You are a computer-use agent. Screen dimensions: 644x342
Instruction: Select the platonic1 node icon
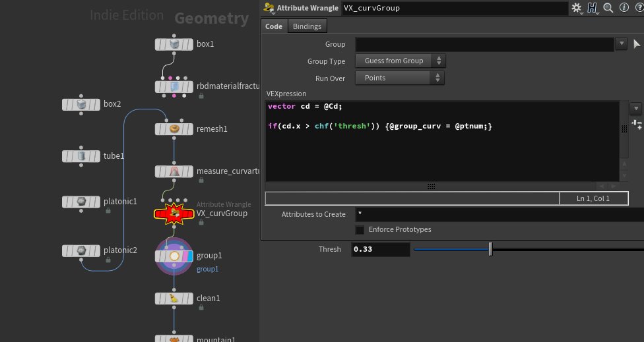coord(81,202)
